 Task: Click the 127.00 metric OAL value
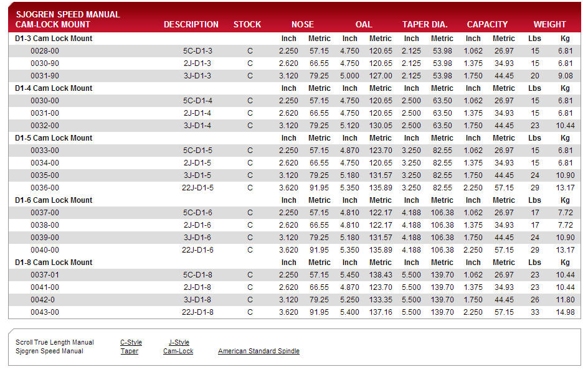[x=381, y=76]
